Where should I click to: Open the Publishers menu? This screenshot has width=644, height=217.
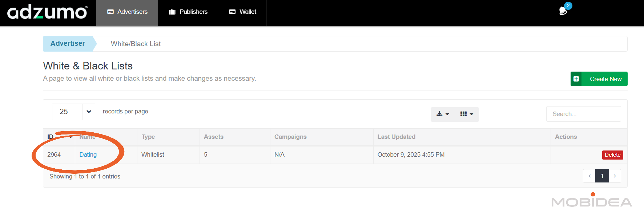pyautogui.click(x=188, y=12)
